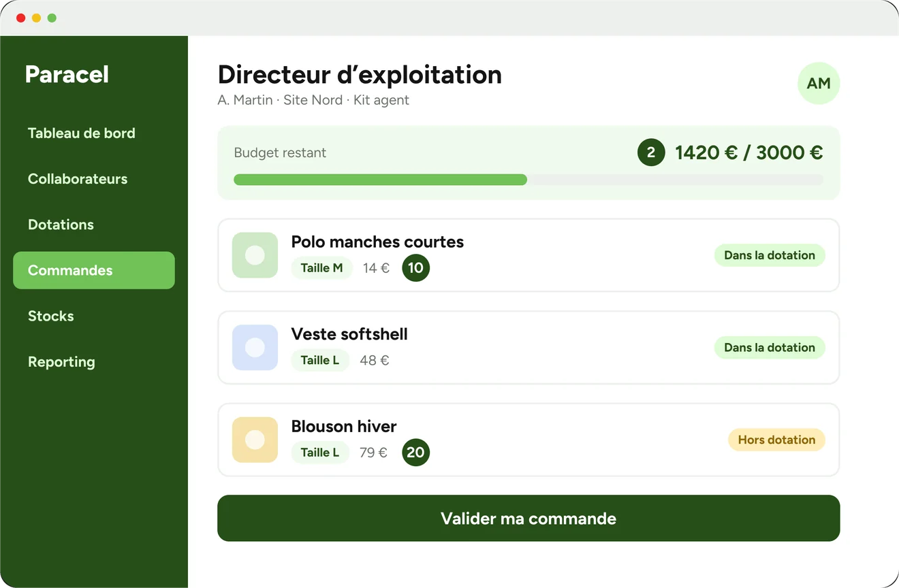Click the budget counter badge 2
The width and height of the screenshot is (899, 588).
coord(651,152)
